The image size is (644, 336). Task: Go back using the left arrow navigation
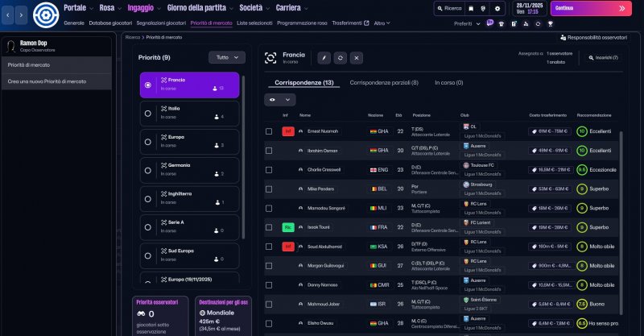[x=9, y=15]
